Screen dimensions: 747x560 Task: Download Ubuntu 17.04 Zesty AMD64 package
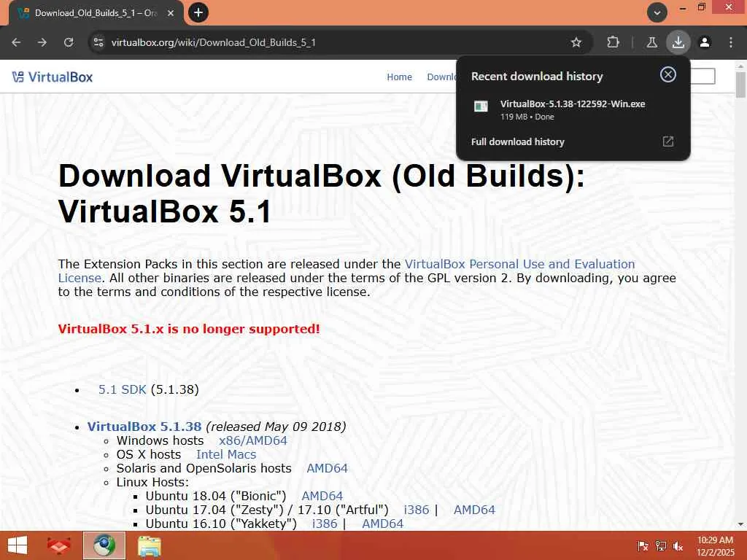pos(474,510)
